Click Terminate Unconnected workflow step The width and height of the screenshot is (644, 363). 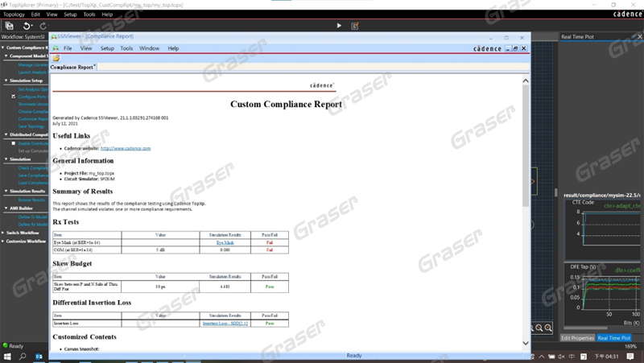pos(33,104)
